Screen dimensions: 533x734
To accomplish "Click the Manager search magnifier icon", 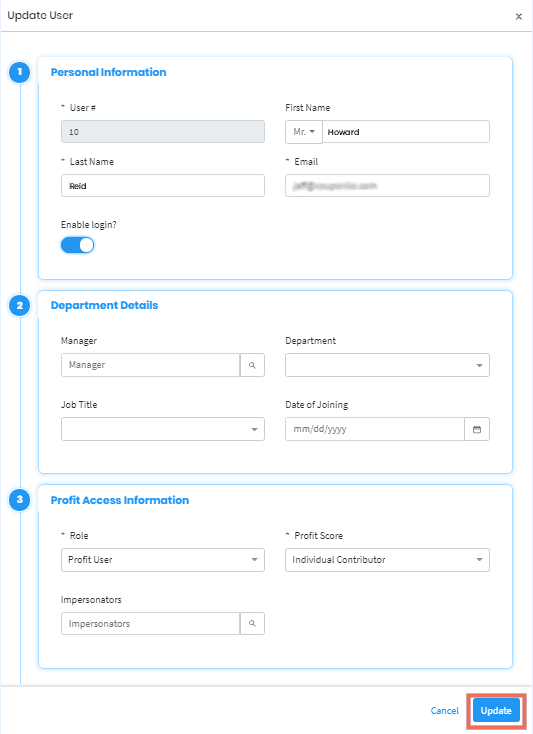I will [x=252, y=365].
